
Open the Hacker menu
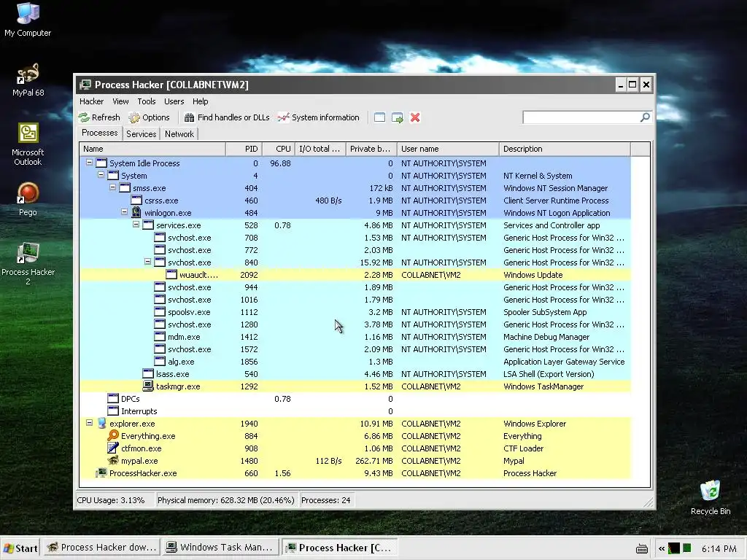tap(91, 101)
